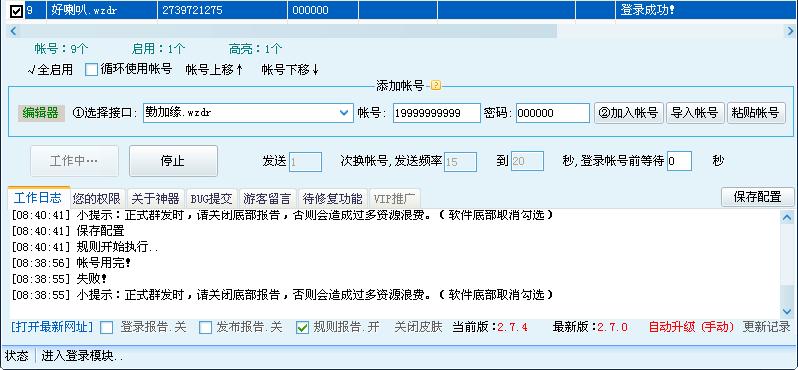The height and width of the screenshot is (370, 798).
Task: Switch to the 关于神器 tab
Action: tap(155, 198)
